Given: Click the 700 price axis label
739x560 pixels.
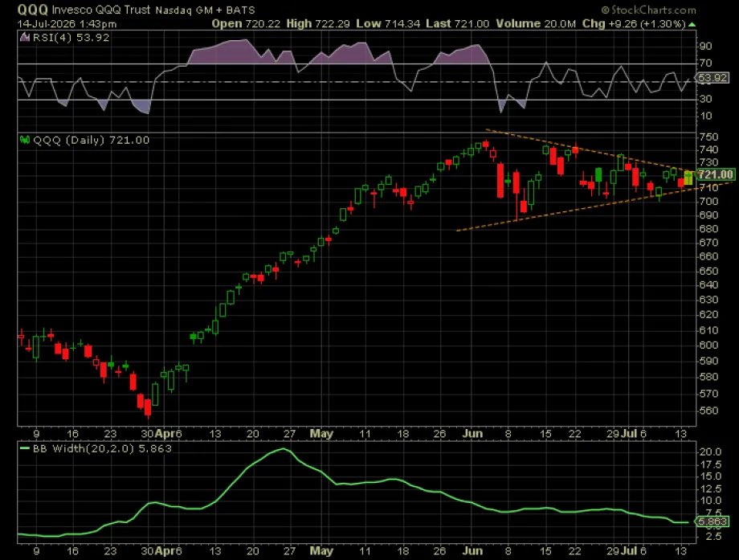Looking at the screenshot, I should point(708,202).
